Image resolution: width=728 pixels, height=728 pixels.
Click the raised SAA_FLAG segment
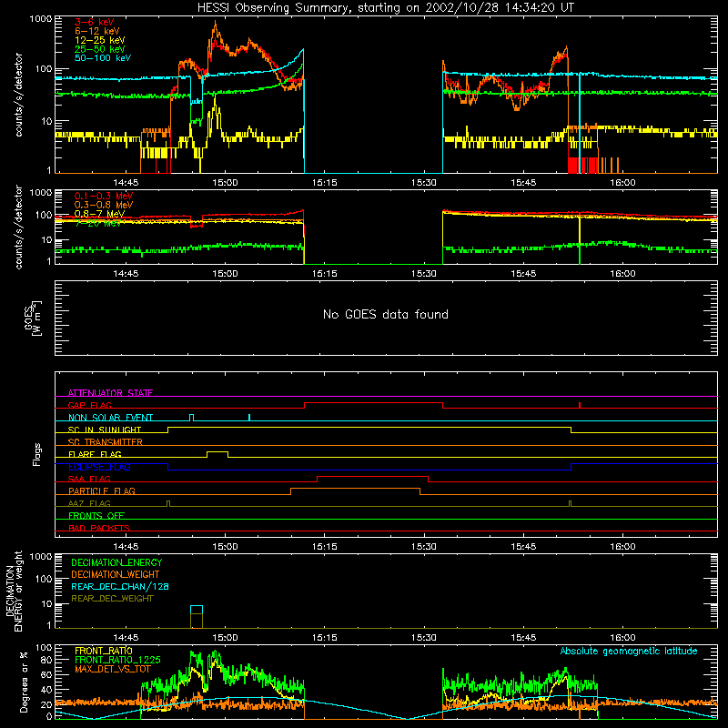373,476
